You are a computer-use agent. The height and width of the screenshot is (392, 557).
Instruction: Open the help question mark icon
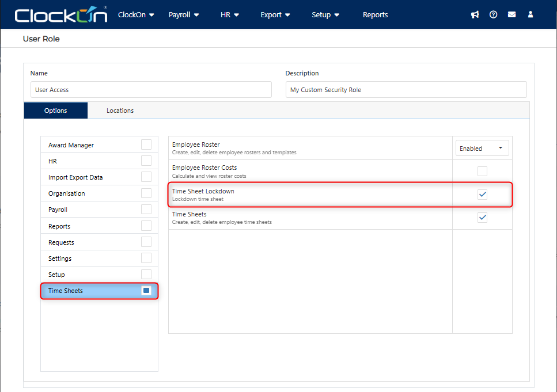pyautogui.click(x=493, y=15)
